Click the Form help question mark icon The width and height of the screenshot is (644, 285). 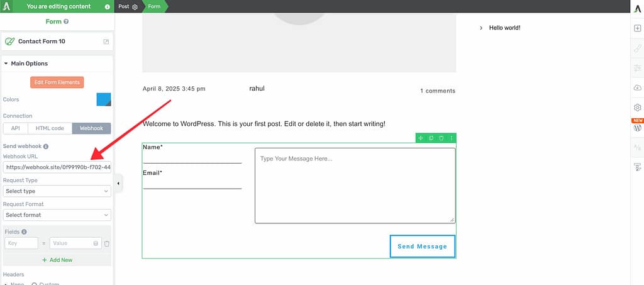pyautogui.click(x=66, y=21)
